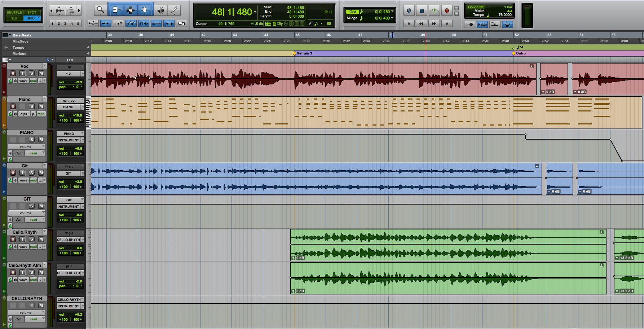Open main counter format dropdown

(255, 12)
